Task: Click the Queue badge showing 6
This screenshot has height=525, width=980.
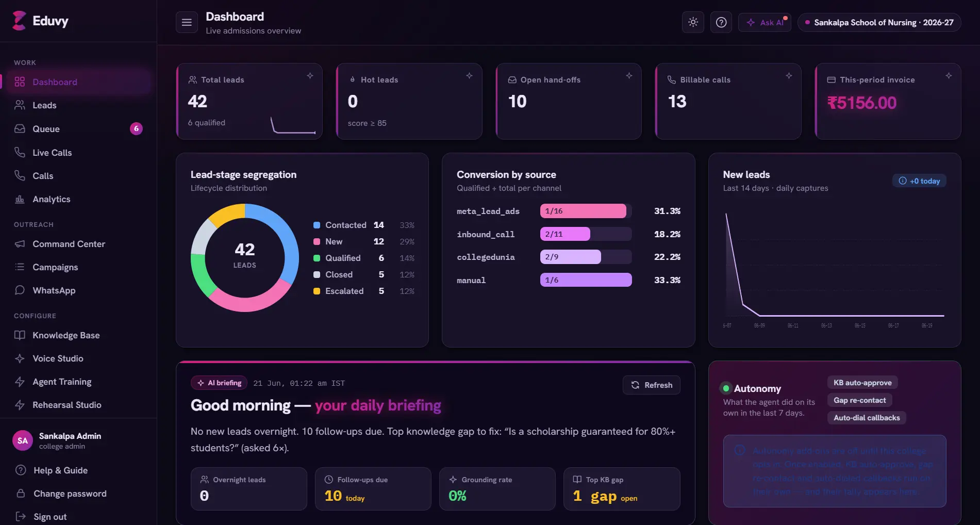Action: 136,128
